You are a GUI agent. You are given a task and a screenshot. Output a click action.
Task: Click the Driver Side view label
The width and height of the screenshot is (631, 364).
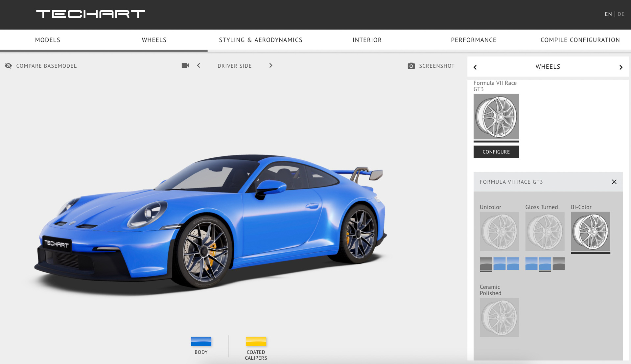(235, 66)
